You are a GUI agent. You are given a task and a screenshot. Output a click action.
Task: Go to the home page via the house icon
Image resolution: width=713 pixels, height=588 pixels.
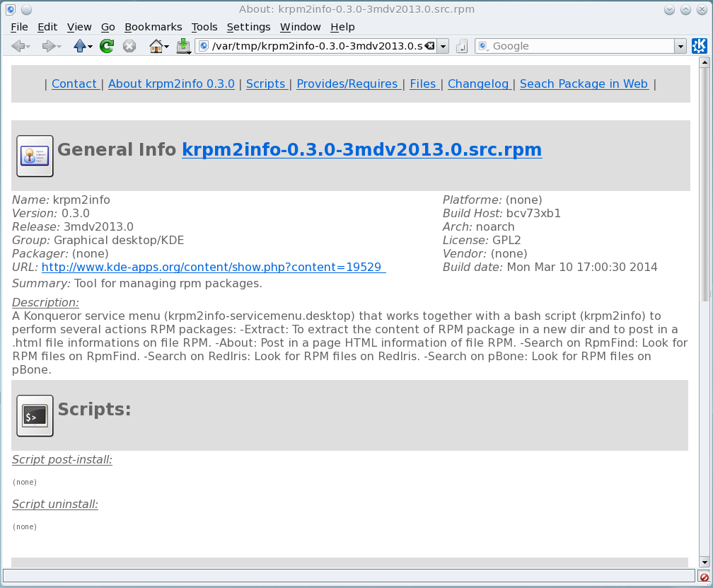pyautogui.click(x=156, y=46)
